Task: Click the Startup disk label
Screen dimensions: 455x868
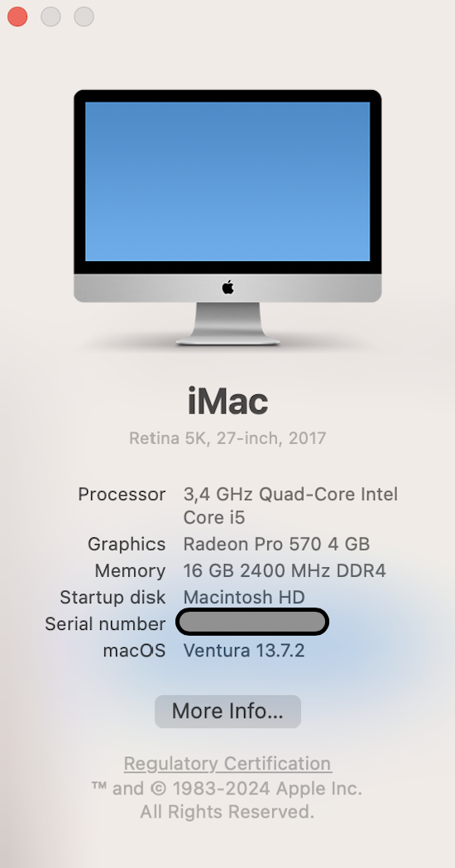Action: pyautogui.click(x=113, y=598)
